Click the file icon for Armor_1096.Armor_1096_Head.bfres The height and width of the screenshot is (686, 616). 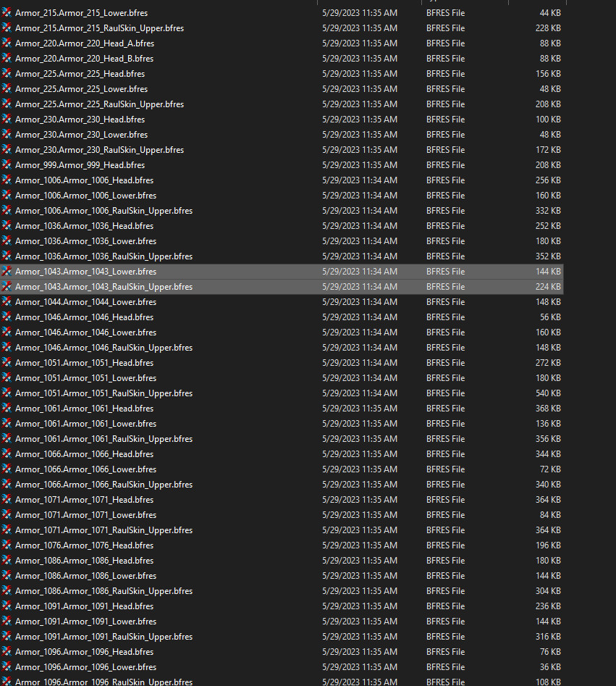click(x=7, y=652)
